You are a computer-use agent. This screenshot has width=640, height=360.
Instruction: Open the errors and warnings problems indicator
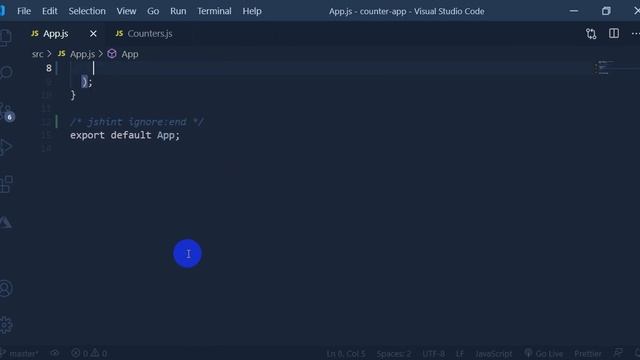pyautogui.click(x=89, y=353)
